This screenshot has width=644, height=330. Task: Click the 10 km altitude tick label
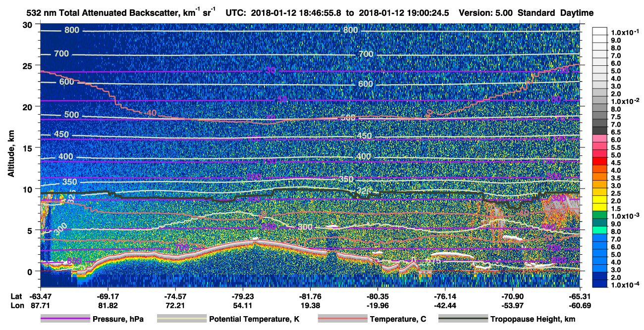pyautogui.click(x=29, y=189)
